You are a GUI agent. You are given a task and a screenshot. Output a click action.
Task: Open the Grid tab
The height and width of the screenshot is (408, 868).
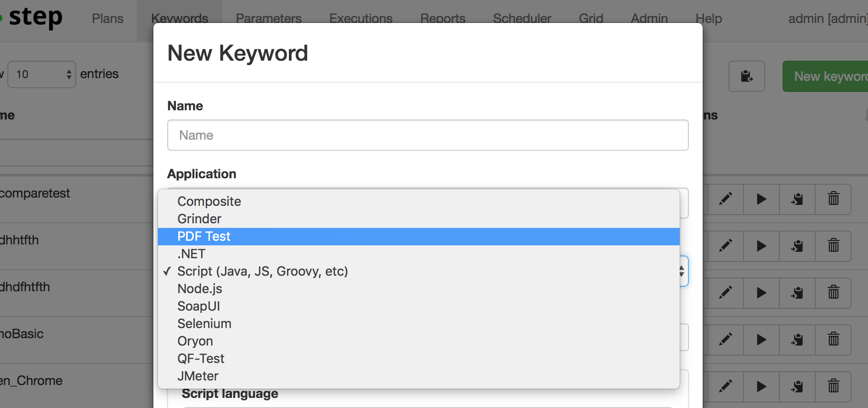(591, 19)
